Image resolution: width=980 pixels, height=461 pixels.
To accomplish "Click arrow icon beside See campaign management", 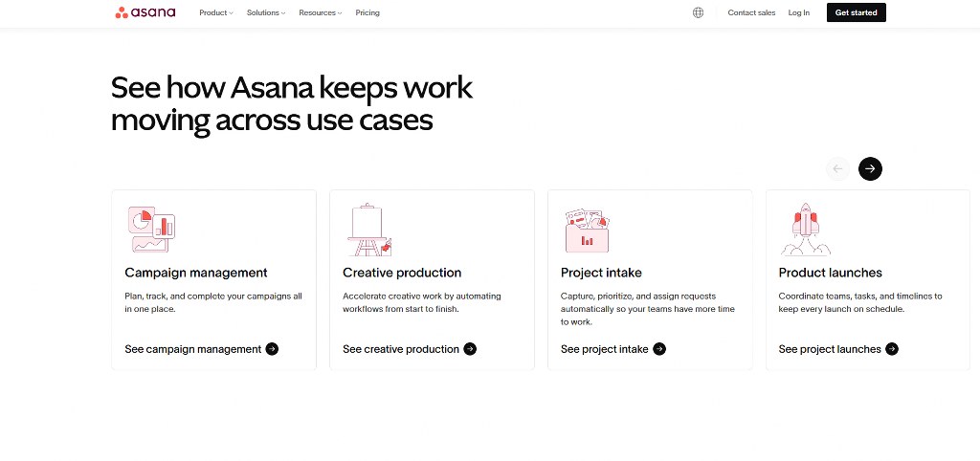I will (x=272, y=349).
